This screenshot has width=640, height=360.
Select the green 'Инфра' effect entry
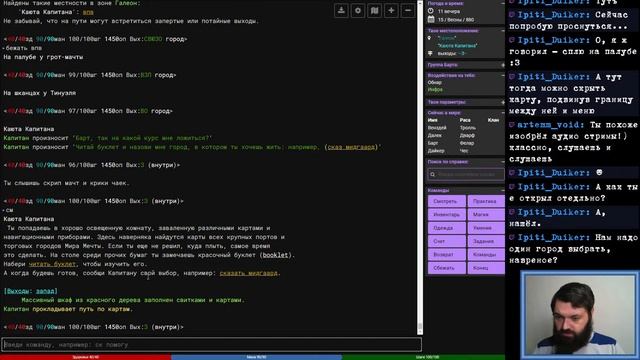(x=435, y=89)
